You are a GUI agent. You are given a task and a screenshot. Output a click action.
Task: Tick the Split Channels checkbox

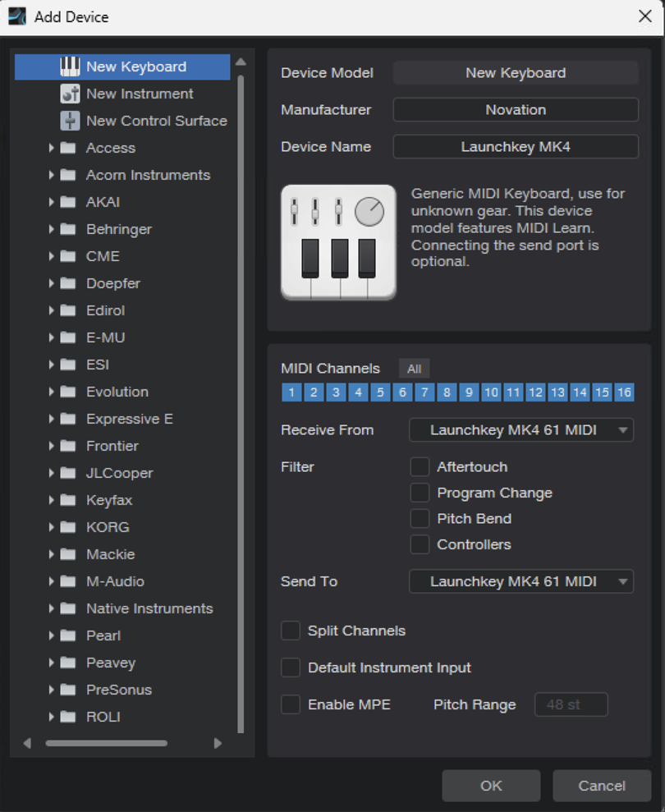[291, 631]
